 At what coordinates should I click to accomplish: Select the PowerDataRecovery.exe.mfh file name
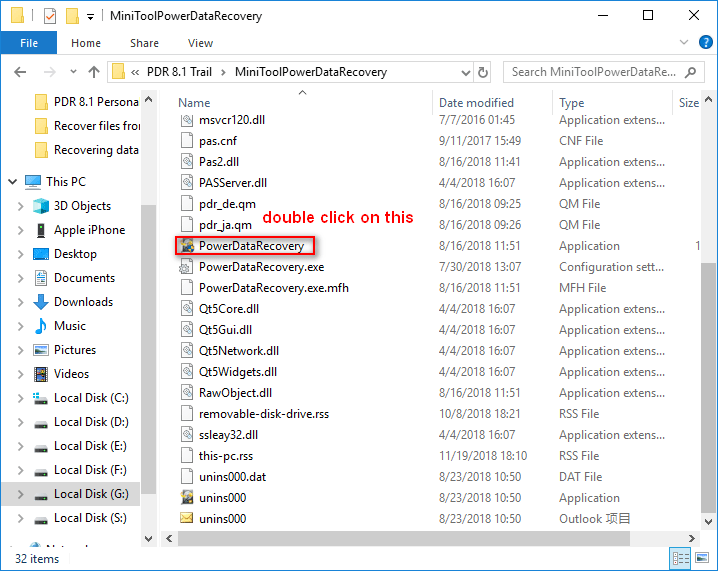coord(273,288)
